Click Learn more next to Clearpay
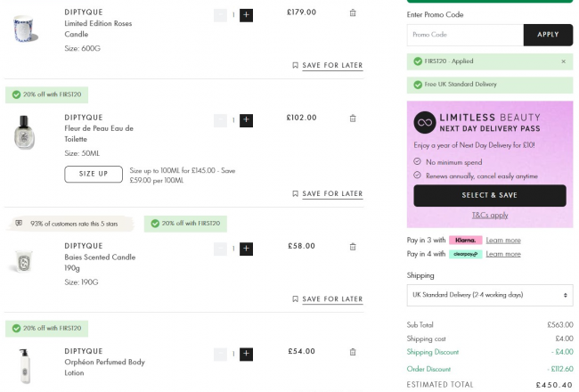 [x=503, y=254]
